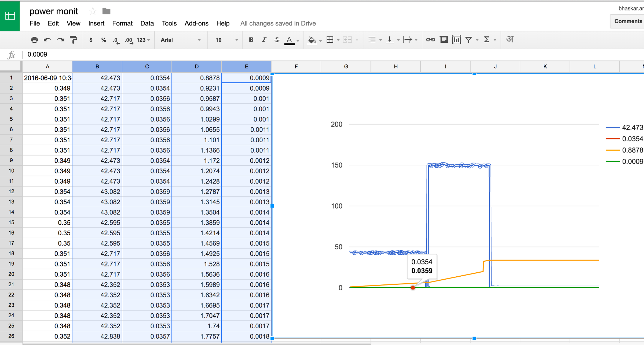Expand the font size 10 dropdown
The width and height of the screenshot is (644, 345).
pyautogui.click(x=225, y=40)
